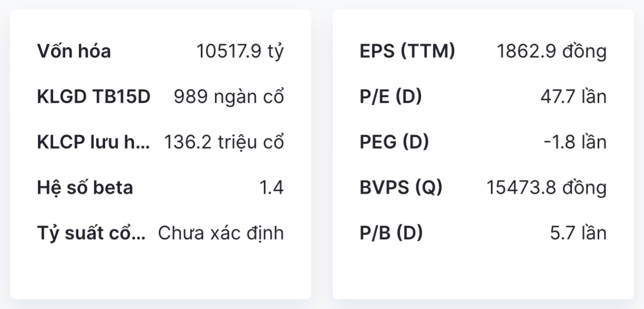Image resolution: width=644 pixels, height=309 pixels.
Task: Click the EPS (TTM) label
Action: (x=408, y=51)
